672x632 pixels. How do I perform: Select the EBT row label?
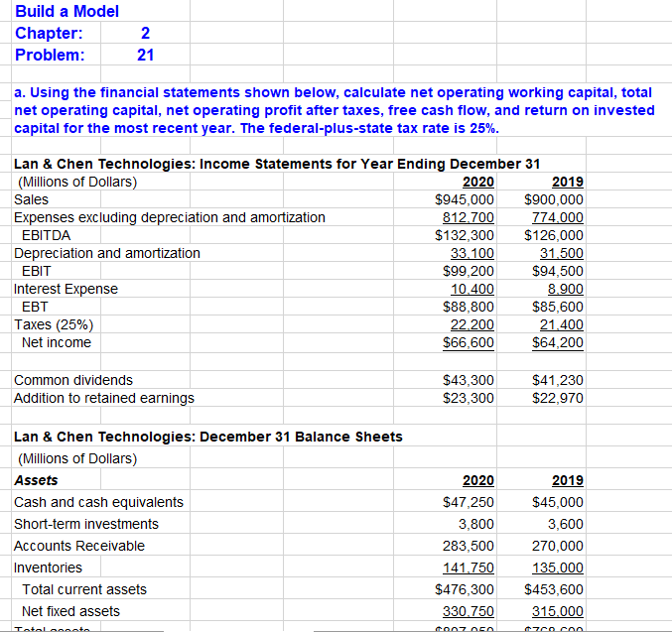35,307
